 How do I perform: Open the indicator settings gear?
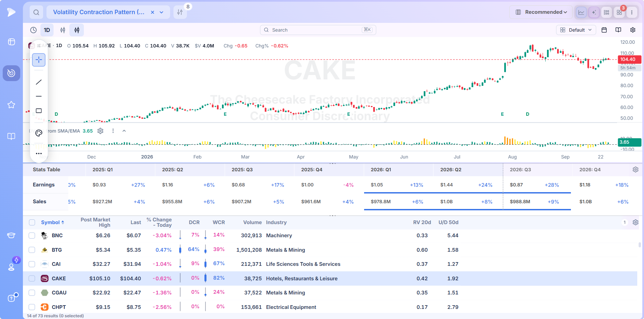[100, 131]
